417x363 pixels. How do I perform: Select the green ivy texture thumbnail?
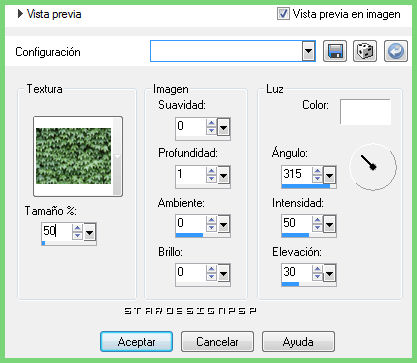(x=73, y=156)
